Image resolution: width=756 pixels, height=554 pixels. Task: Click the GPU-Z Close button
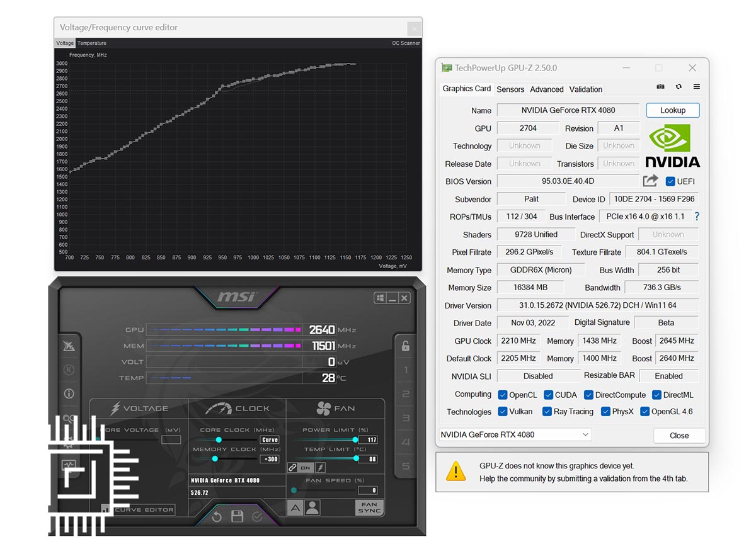(x=679, y=435)
